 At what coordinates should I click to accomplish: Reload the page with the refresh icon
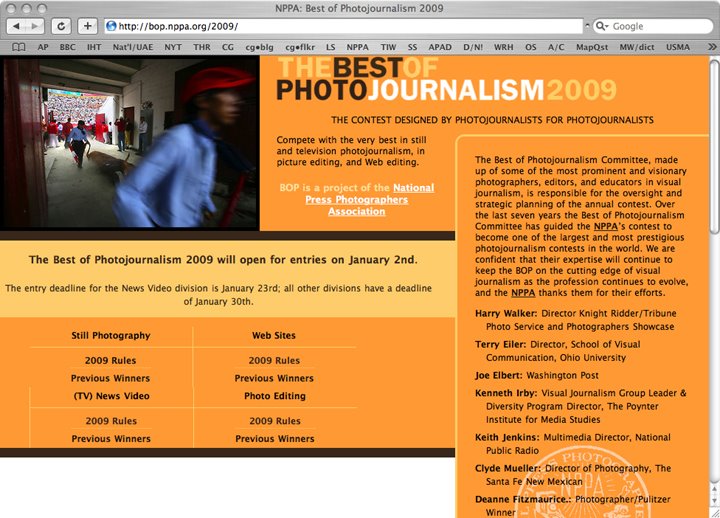61,26
